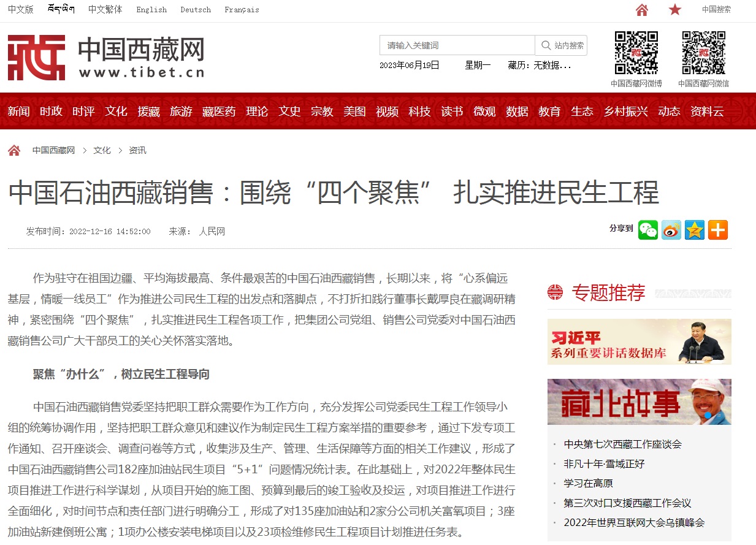
Task: Click the Weibo QR code image
Action: 636,53
